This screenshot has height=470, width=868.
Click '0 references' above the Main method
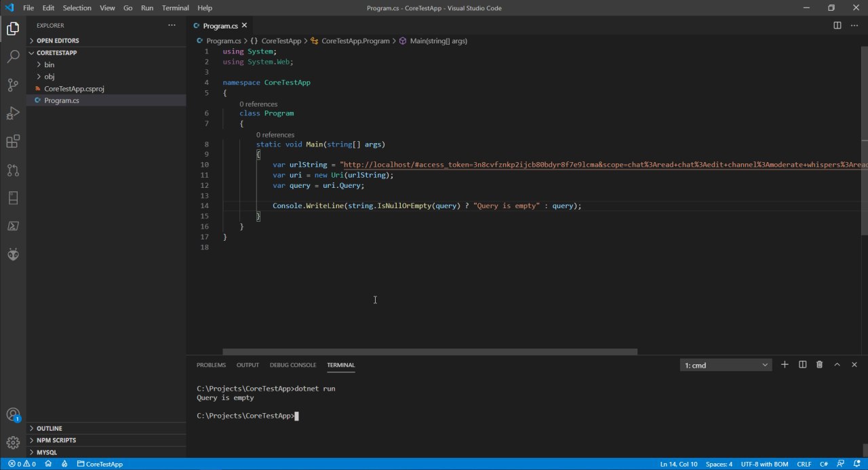coord(275,135)
